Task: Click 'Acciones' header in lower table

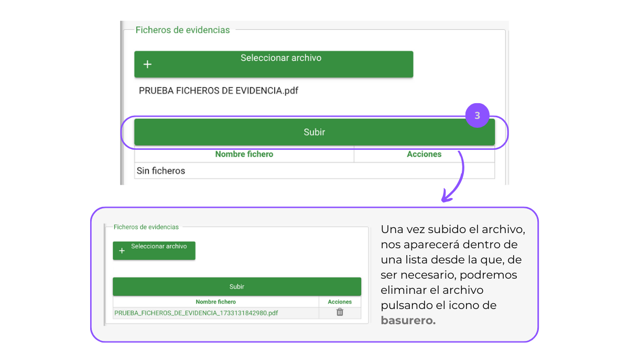Action: (x=340, y=302)
